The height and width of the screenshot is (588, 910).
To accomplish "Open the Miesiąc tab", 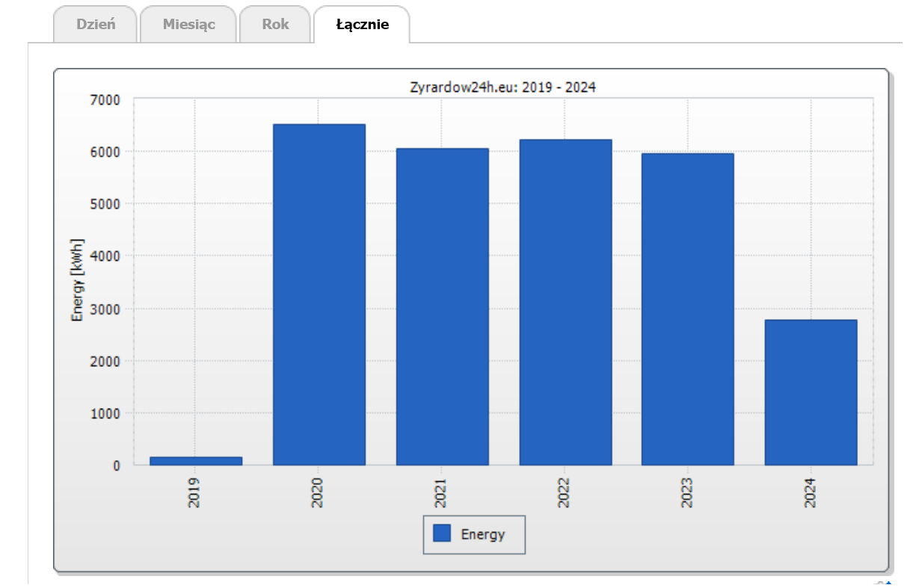I will [188, 24].
